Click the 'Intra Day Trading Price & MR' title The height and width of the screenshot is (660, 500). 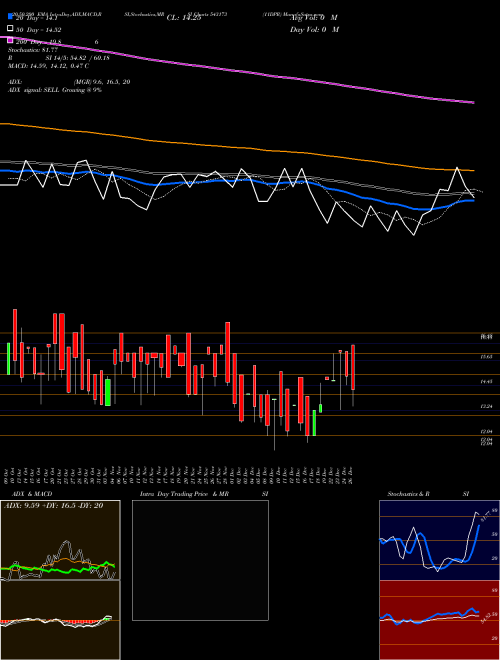(x=184, y=494)
